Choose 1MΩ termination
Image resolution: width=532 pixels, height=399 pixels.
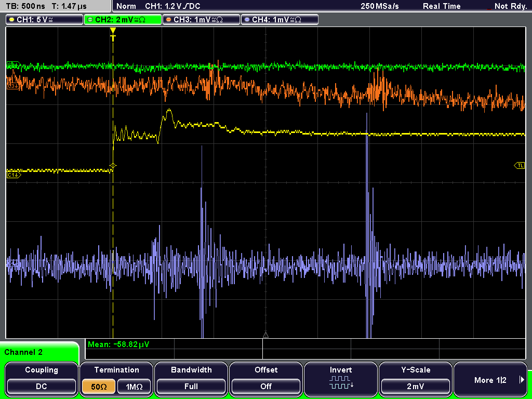pyautogui.click(x=134, y=387)
